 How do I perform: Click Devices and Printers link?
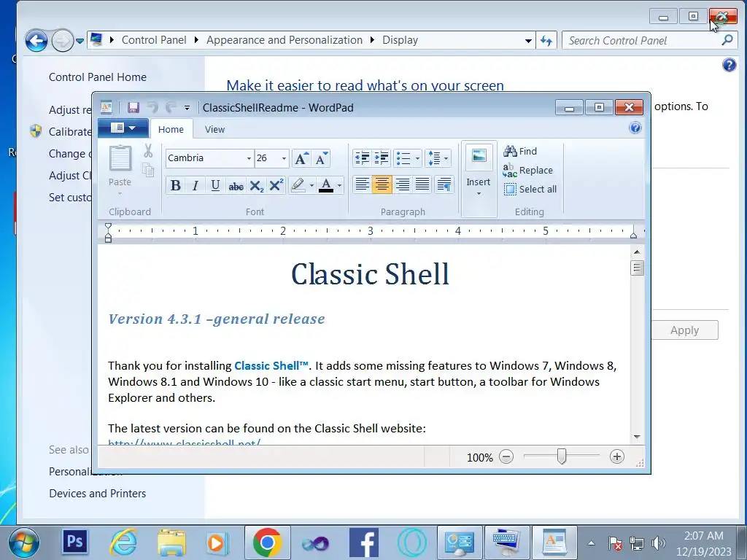coord(98,494)
